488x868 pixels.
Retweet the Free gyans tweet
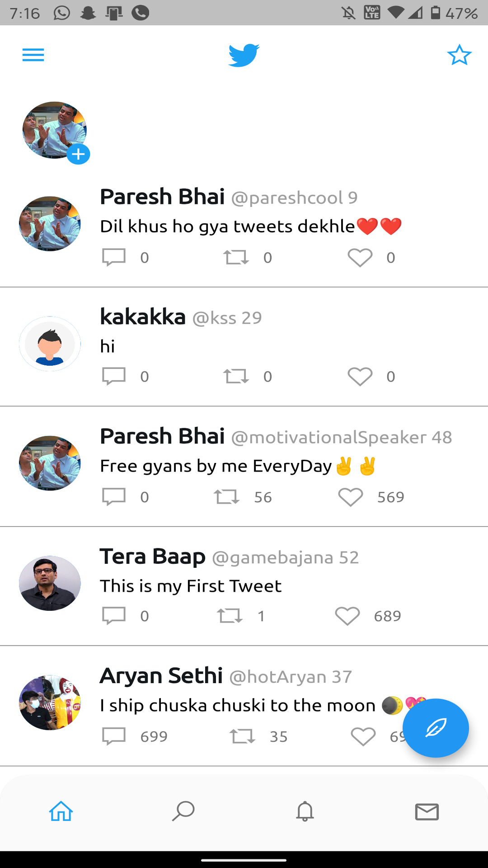[226, 497]
